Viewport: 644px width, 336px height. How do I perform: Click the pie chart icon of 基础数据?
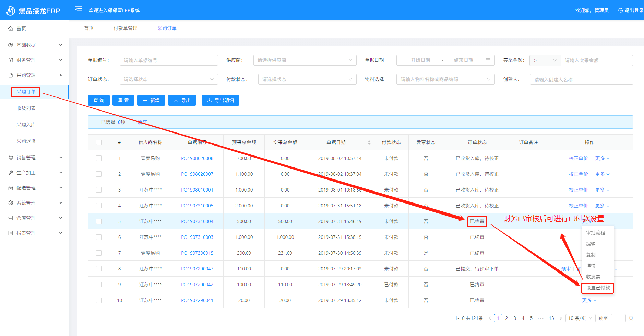click(11, 45)
